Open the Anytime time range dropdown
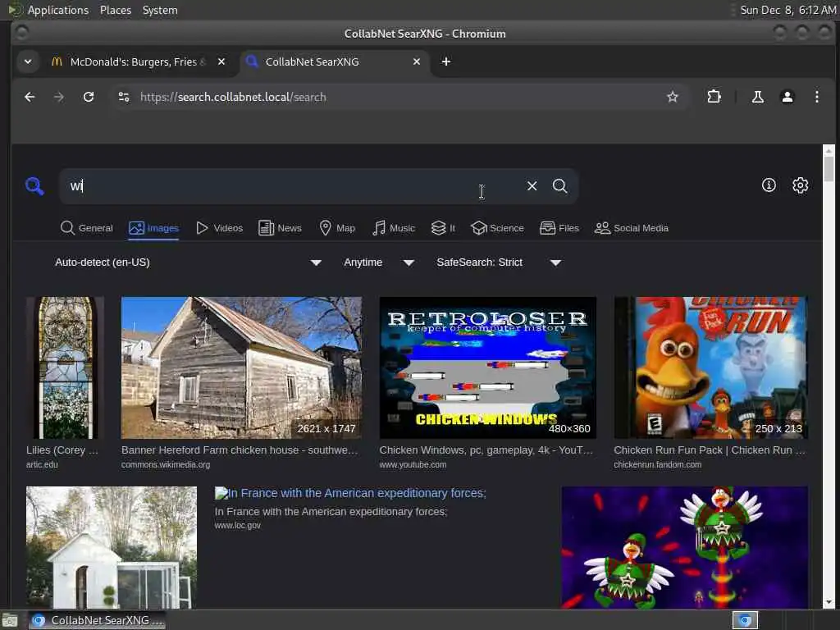Image resolution: width=840 pixels, height=630 pixels. 379,262
